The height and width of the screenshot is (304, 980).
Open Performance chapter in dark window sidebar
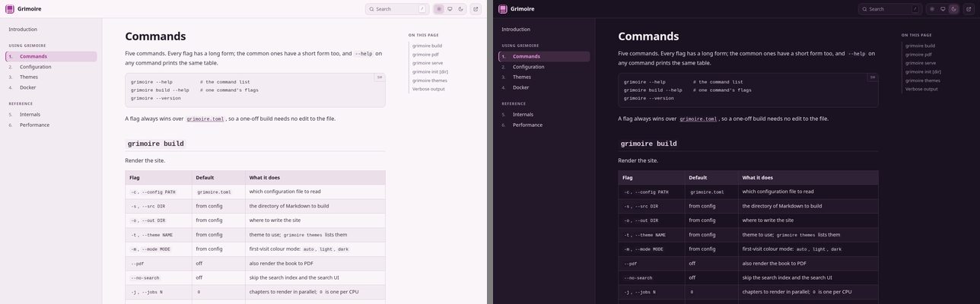pyautogui.click(x=544, y=125)
